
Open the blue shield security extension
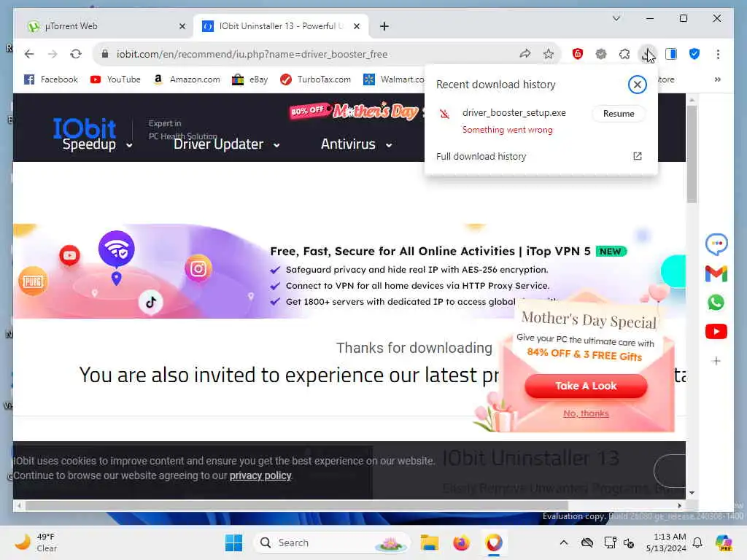point(694,54)
